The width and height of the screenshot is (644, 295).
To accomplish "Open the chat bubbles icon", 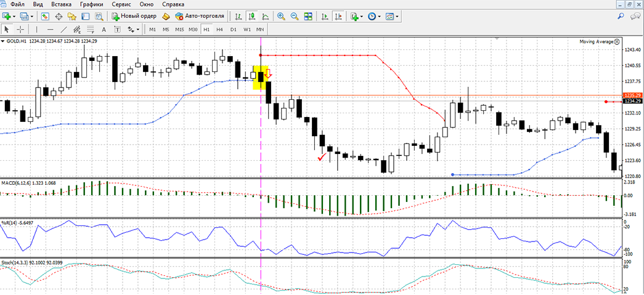I will tap(635, 16).
